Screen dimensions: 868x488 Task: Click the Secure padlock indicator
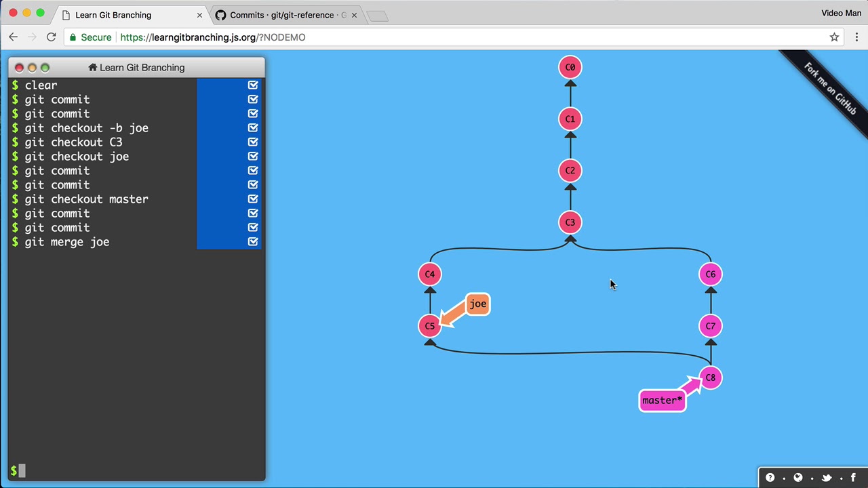(91, 37)
